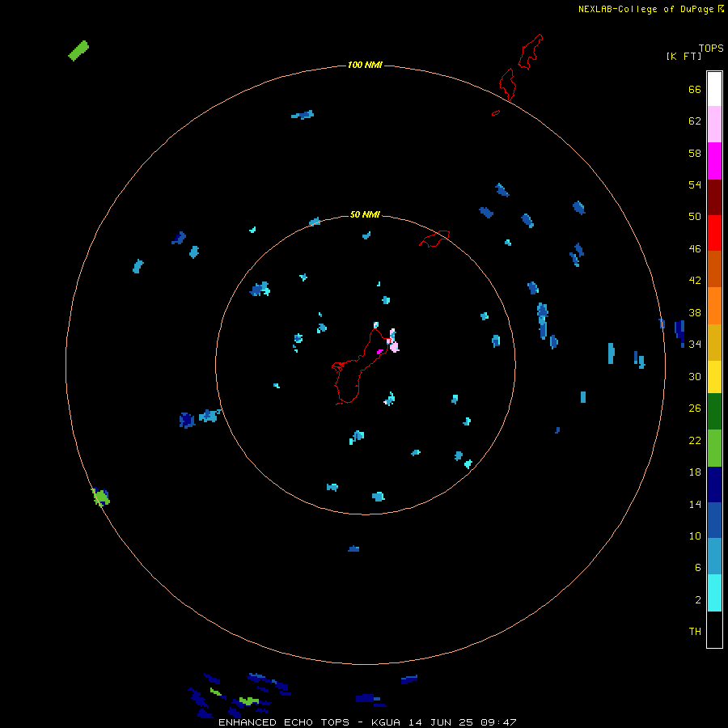Pick the cyan legend swatch

click(714, 593)
